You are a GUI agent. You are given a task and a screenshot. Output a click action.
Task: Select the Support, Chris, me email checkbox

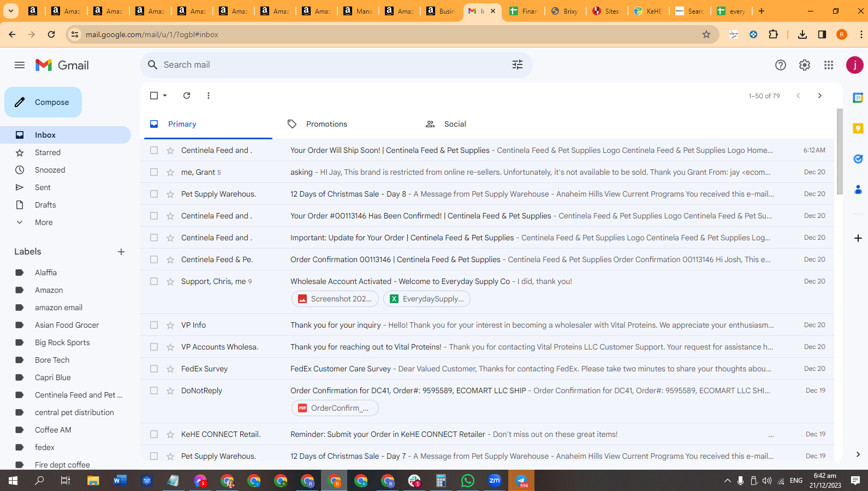(x=154, y=281)
